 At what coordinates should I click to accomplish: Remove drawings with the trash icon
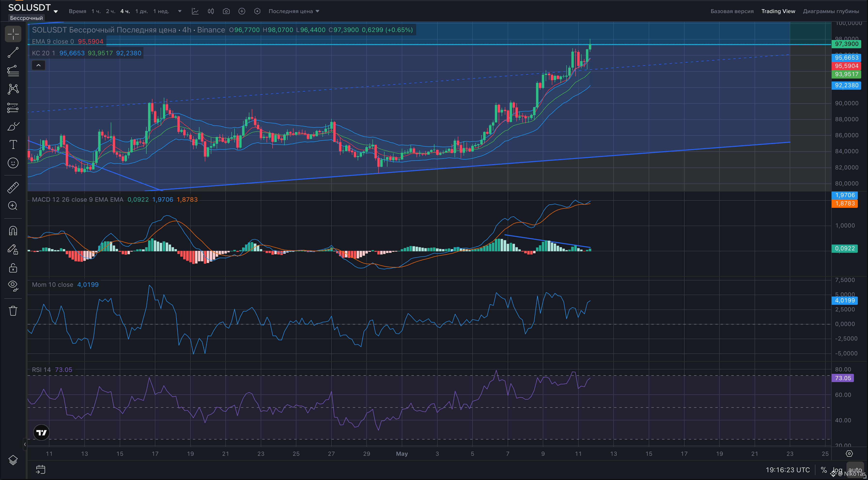click(x=13, y=311)
